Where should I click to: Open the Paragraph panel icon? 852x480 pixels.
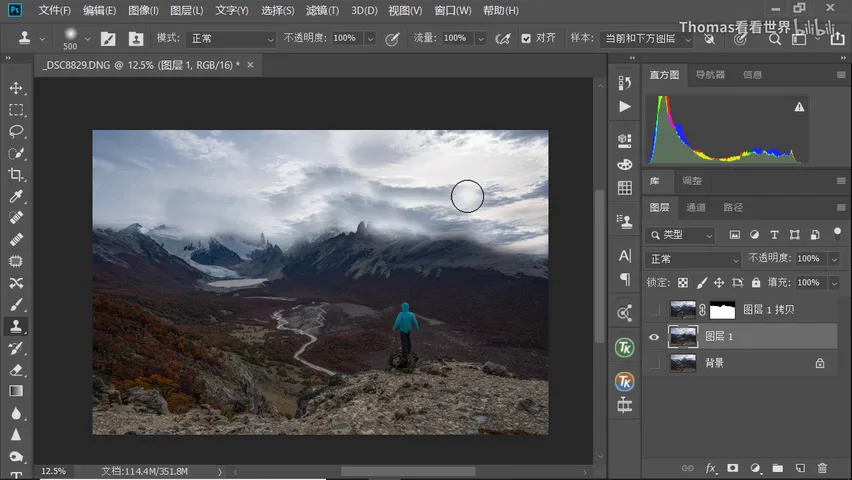[625, 279]
